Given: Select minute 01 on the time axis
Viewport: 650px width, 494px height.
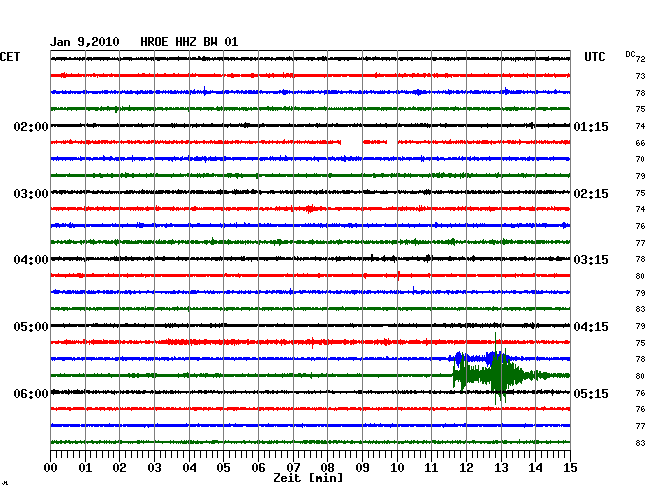Looking at the screenshot, I should click(85, 468).
